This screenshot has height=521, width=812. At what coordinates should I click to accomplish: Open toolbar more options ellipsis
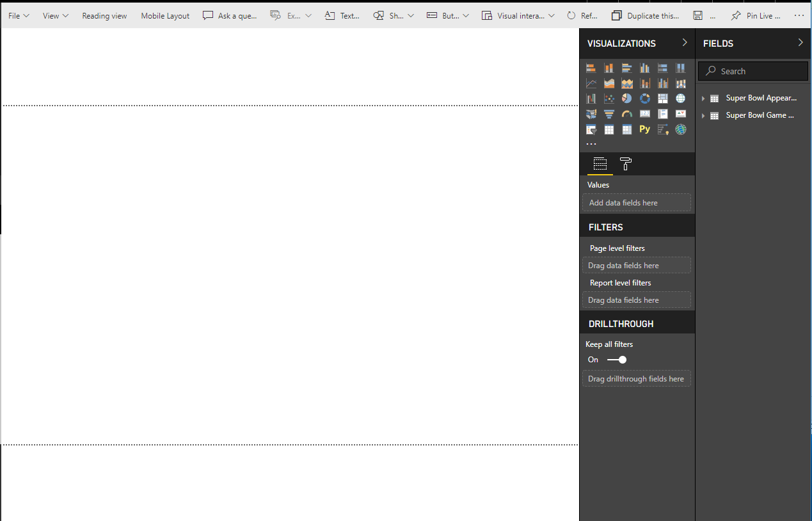point(799,15)
